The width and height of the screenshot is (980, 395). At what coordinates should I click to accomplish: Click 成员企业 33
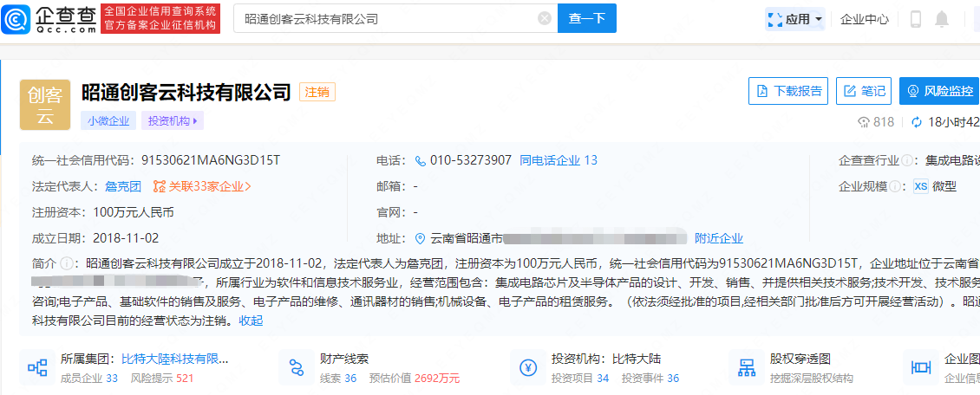(89, 379)
